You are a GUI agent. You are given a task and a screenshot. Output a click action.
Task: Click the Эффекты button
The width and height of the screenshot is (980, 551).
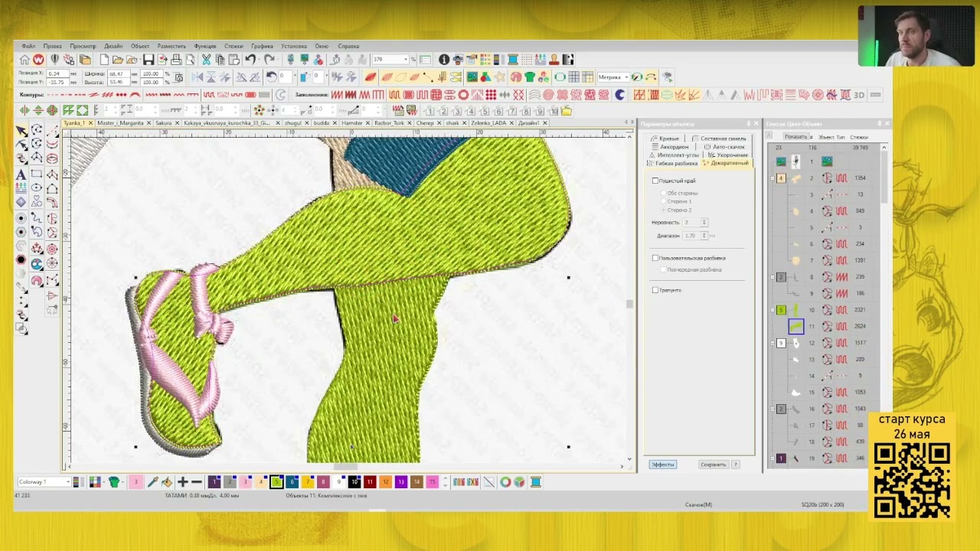663,465
